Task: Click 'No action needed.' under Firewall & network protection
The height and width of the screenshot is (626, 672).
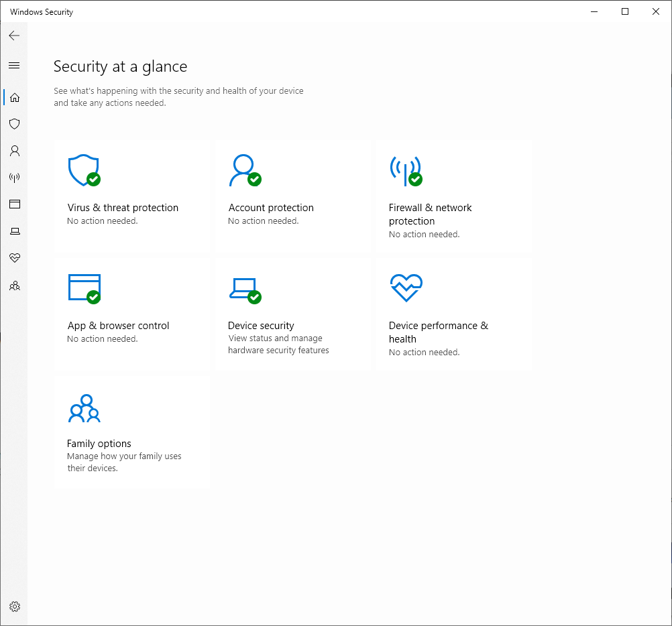Action: click(x=425, y=234)
